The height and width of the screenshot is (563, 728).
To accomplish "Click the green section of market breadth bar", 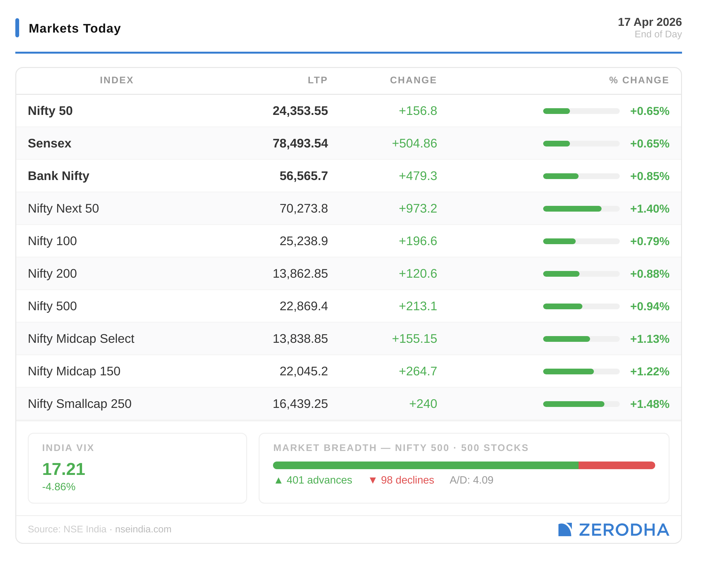I will tap(425, 465).
